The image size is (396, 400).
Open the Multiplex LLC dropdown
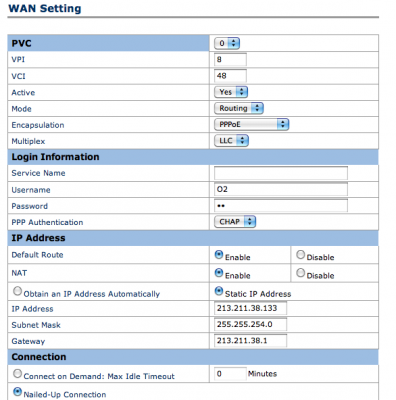click(232, 141)
